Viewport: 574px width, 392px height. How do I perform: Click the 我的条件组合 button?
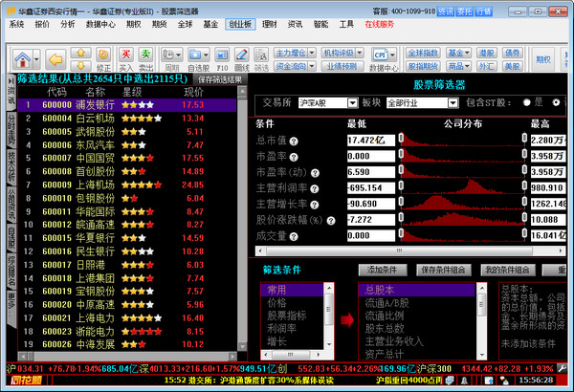(507, 271)
